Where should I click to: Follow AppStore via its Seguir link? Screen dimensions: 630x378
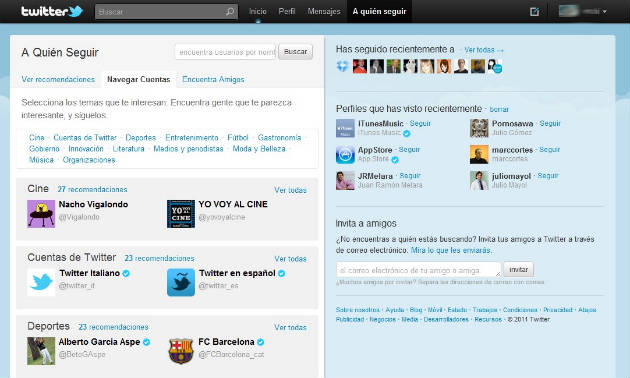tap(409, 149)
